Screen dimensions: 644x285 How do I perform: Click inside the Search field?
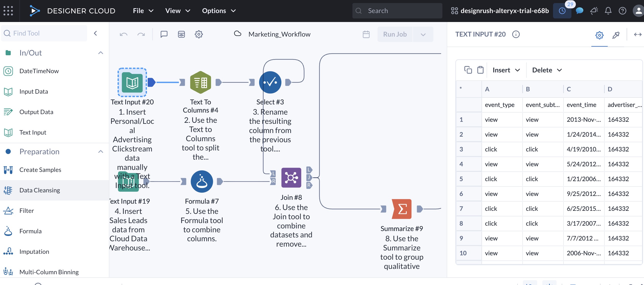click(397, 10)
